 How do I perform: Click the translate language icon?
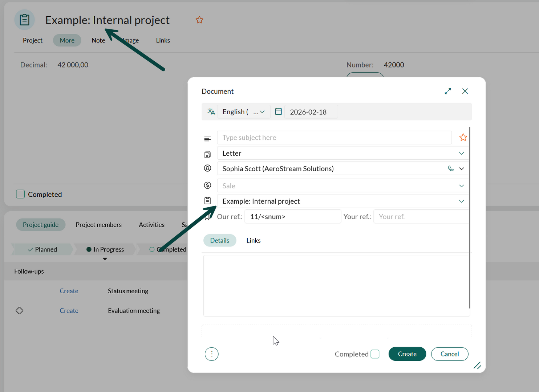211,112
